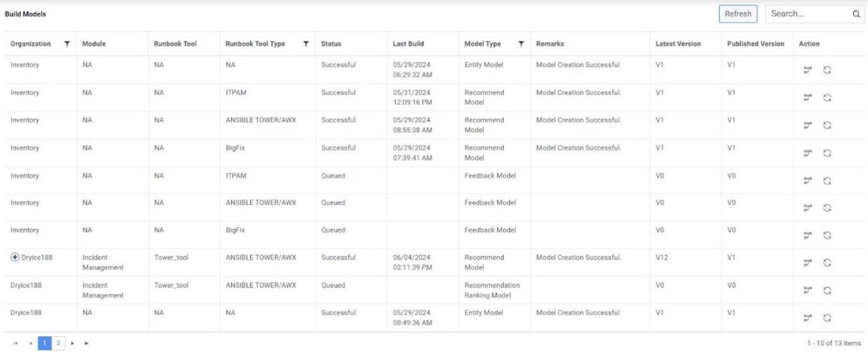Image resolution: width=868 pixels, height=352 pixels.
Task: Sort by the Status column header
Action: pyautogui.click(x=331, y=44)
